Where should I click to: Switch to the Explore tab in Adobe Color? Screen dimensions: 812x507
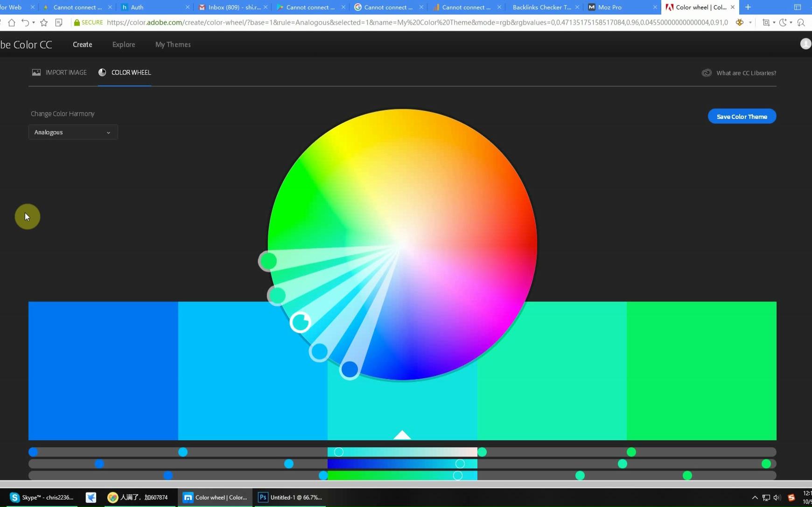(123, 44)
